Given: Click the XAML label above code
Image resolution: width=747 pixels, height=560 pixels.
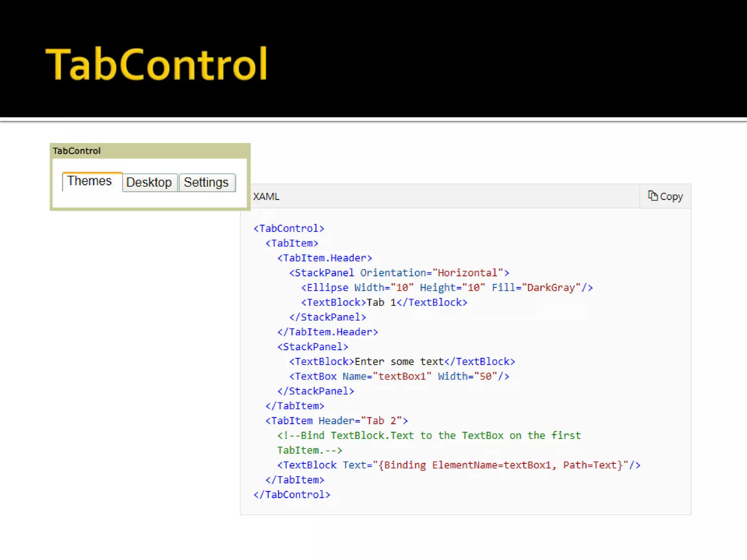Looking at the screenshot, I should point(266,197).
